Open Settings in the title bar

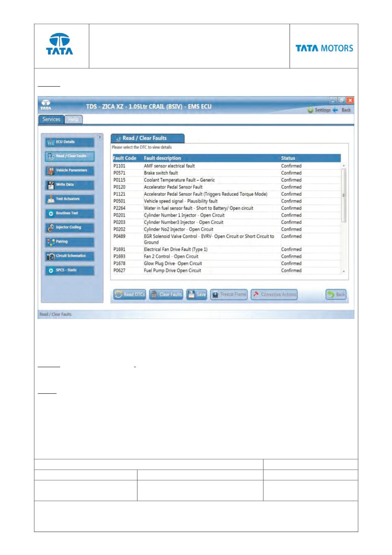click(319, 110)
